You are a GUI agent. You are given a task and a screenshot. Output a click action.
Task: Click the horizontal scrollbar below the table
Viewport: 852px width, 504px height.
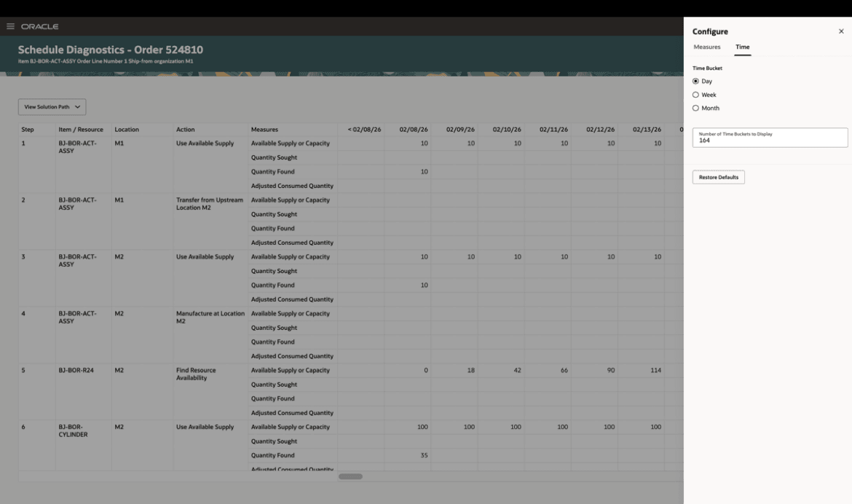(352, 476)
